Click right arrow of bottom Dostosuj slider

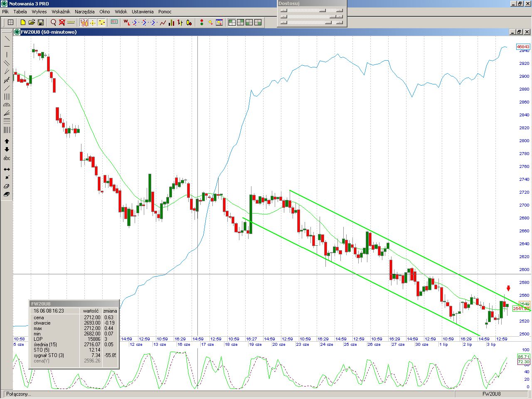[x=340, y=22]
